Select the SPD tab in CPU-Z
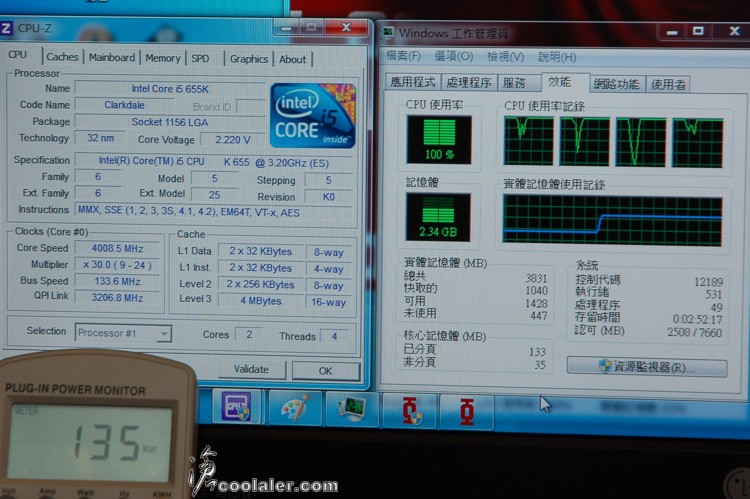The height and width of the screenshot is (499, 750). [200, 59]
